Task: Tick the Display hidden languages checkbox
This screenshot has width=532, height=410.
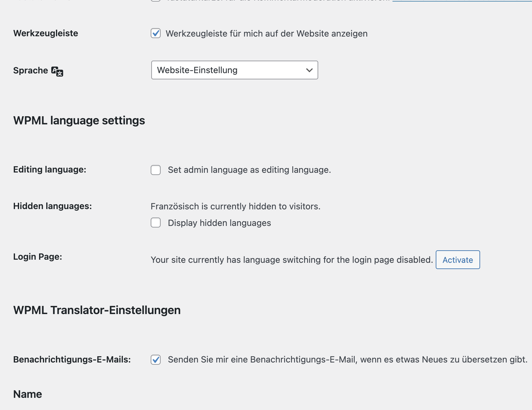Action: 156,223
